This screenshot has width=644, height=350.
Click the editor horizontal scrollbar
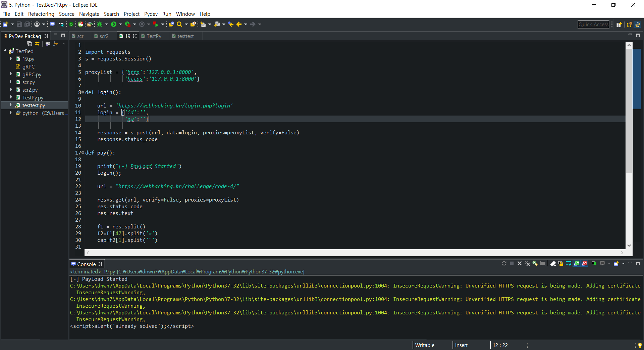point(354,253)
